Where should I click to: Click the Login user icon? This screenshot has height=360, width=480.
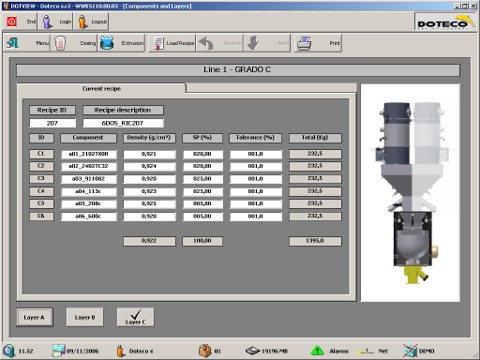point(48,22)
